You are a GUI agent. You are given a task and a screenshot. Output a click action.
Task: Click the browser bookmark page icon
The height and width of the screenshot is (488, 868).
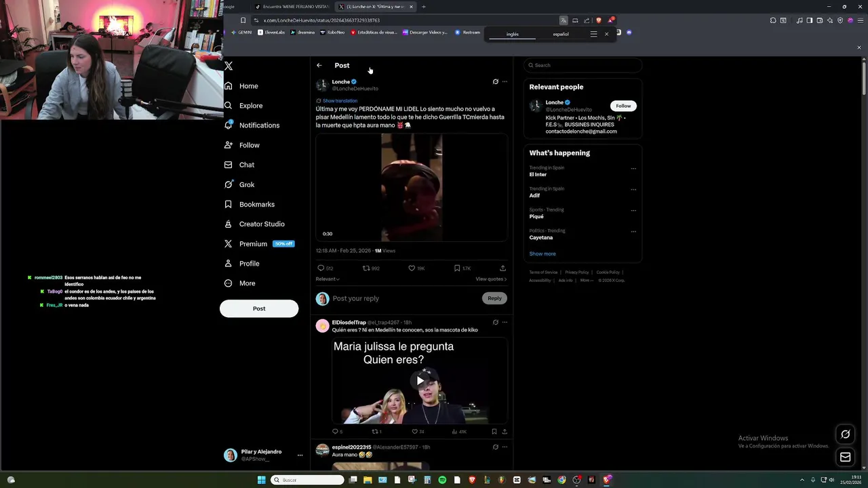[x=243, y=20]
